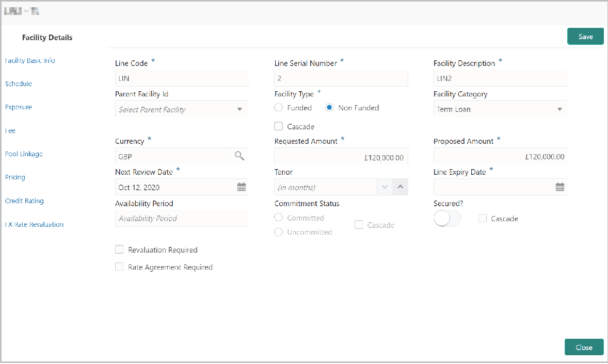Screen dimensions: 608x364
Task: Click the Requested Amount field
Action: [x=341, y=156]
